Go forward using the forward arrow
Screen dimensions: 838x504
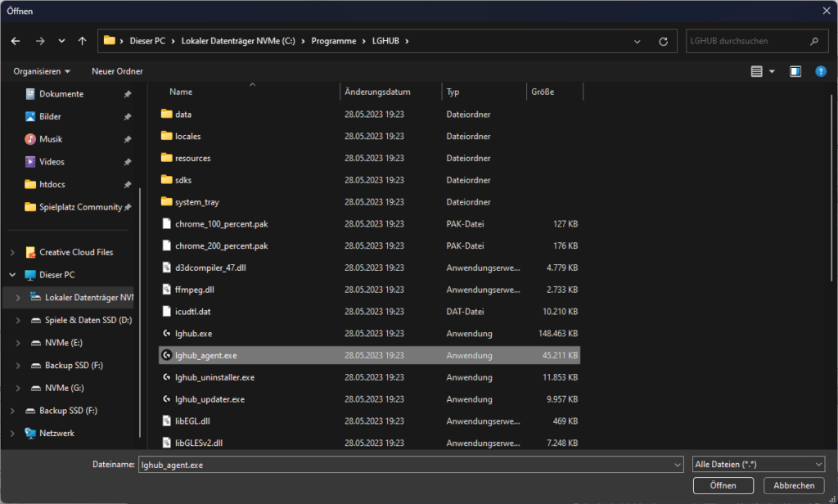click(40, 41)
